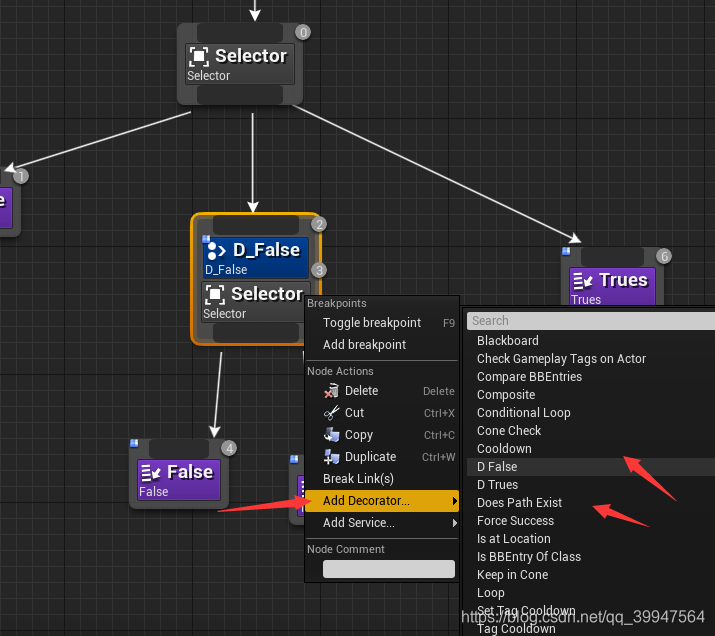Click the root Selector node icon
Viewport: 715px width, 636px height.
click(x=199, y=57)
